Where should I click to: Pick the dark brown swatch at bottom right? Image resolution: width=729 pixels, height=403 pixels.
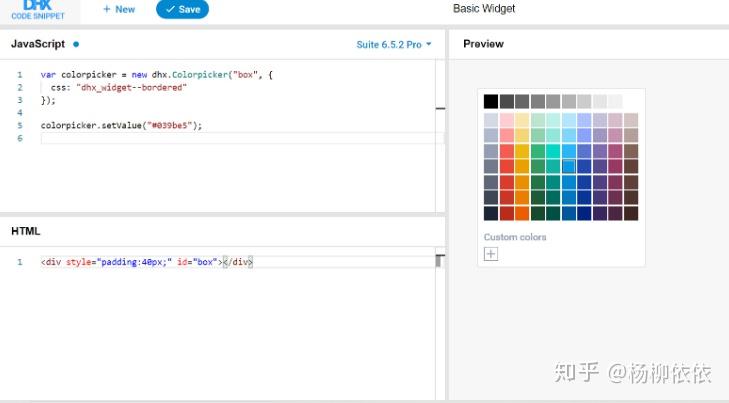coord(631,213)
